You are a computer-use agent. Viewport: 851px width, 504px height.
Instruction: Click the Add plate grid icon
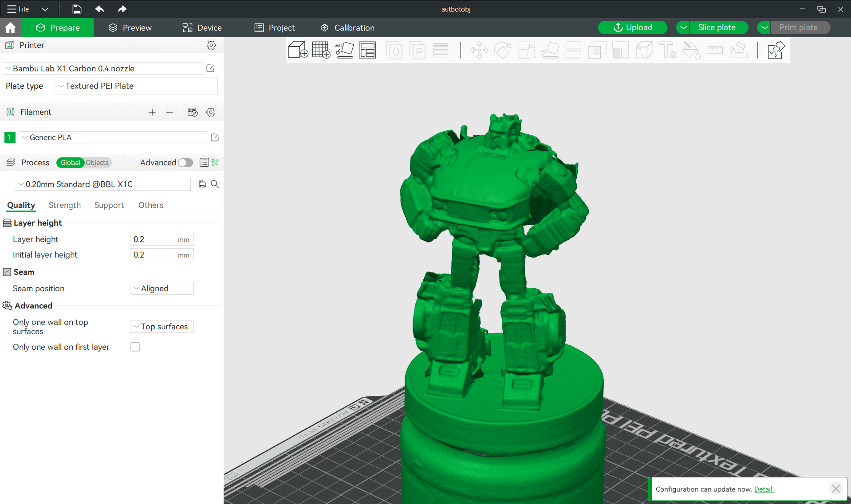(321, 50)
